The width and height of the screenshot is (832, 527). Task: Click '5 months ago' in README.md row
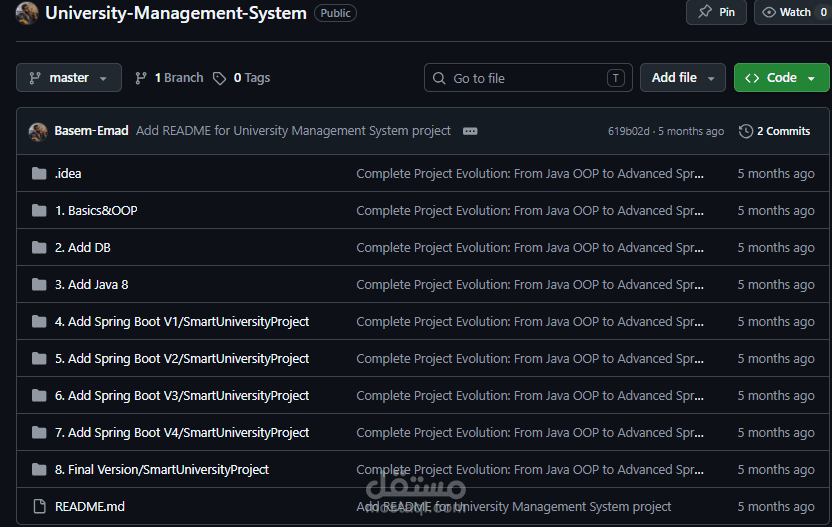coord(776,507)
